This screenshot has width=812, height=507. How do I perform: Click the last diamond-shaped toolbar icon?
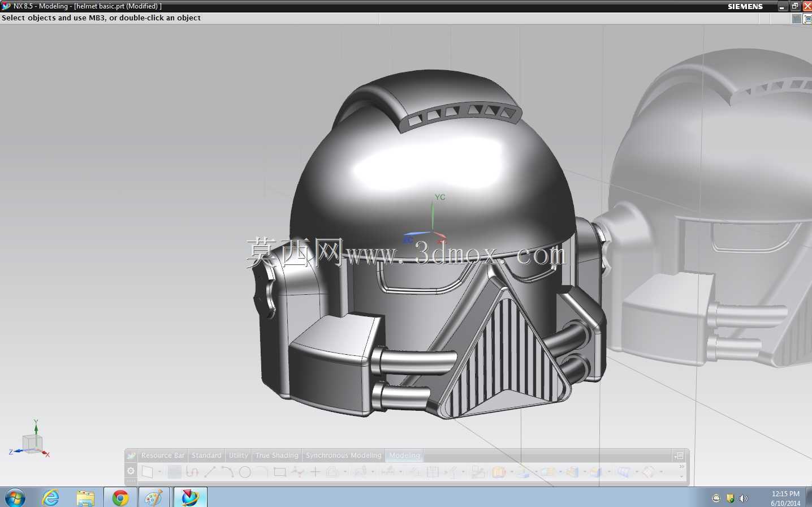click(x=649, y=471)
